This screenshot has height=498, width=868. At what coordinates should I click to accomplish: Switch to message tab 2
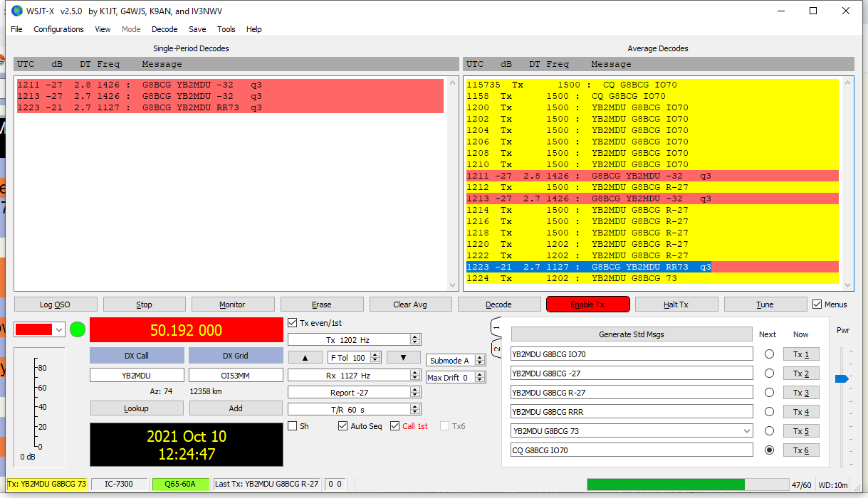(496, 349)
